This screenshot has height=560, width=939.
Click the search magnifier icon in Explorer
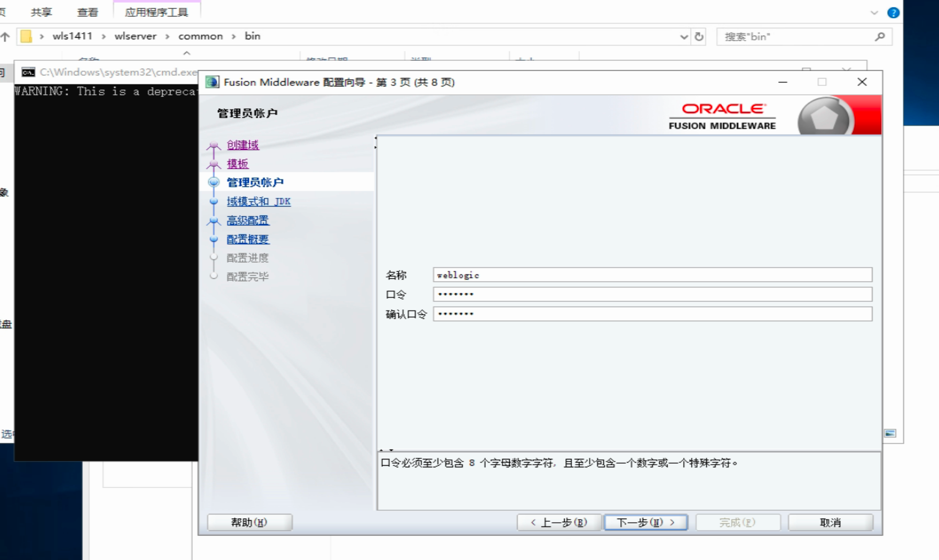(x=880, y=37)
